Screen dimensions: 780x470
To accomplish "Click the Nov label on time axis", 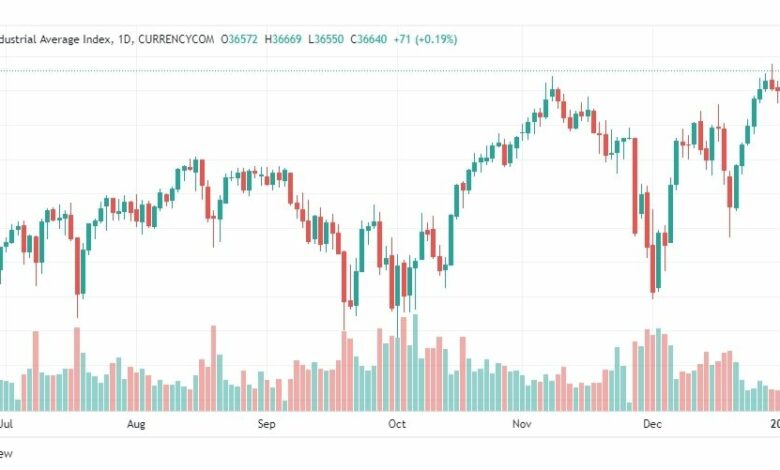I will [x=522, y=424].
